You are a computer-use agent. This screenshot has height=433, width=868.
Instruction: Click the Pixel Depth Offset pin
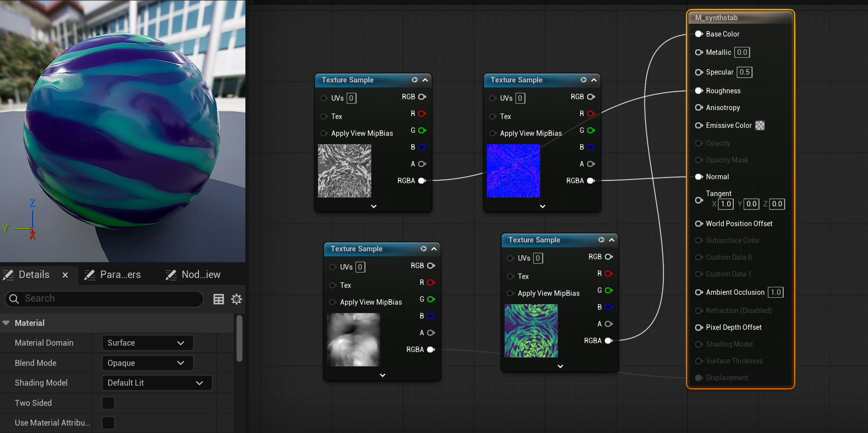click(x=699, y=327)
